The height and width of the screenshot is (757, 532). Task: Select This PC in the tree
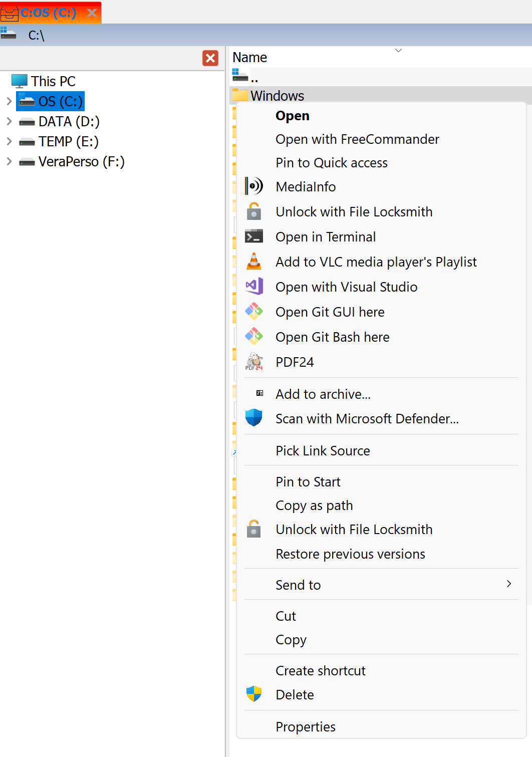(x=53, y=81)
